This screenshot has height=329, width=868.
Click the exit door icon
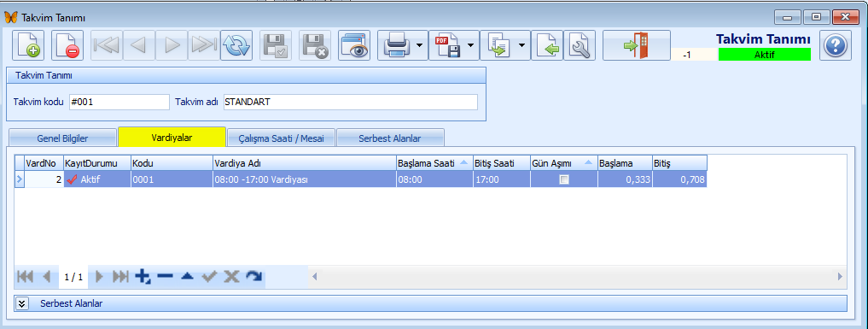pyautogui.click(x=637, y=45)
